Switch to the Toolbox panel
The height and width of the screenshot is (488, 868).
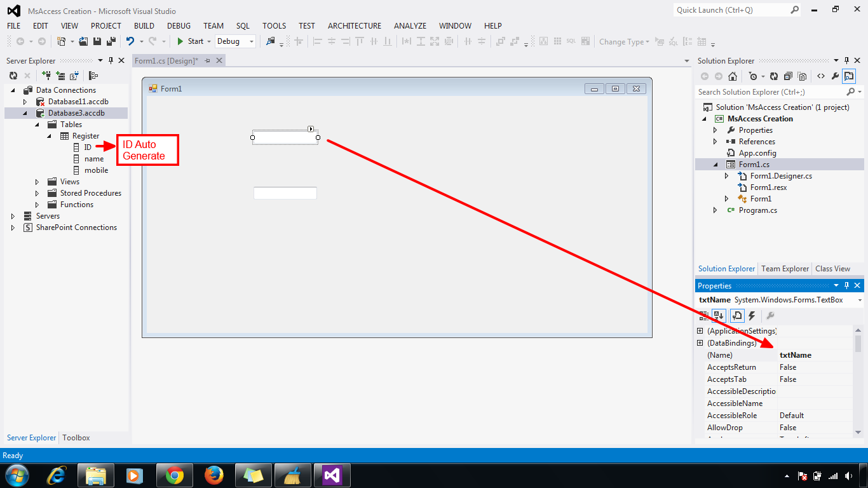tap(76, 437)
